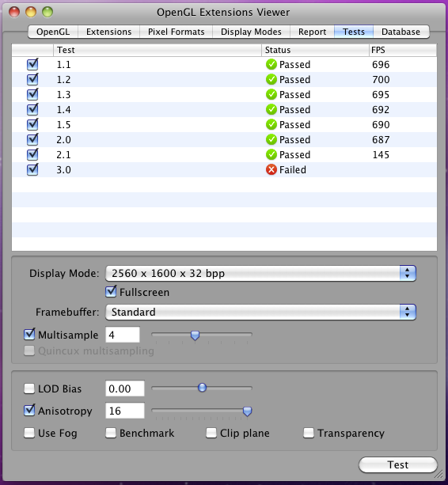
Task: Enable the Clip plane checkbox
Action: point(211,433)
